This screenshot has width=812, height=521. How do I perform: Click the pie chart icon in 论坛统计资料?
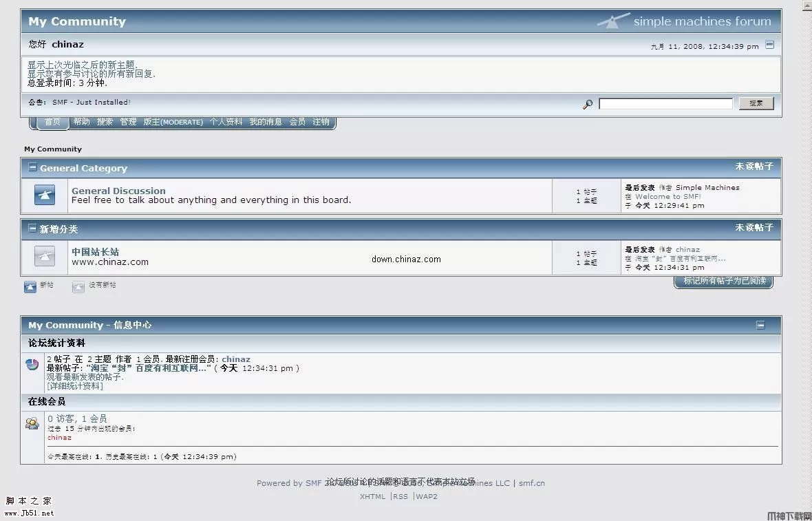[x=32, y=363]
